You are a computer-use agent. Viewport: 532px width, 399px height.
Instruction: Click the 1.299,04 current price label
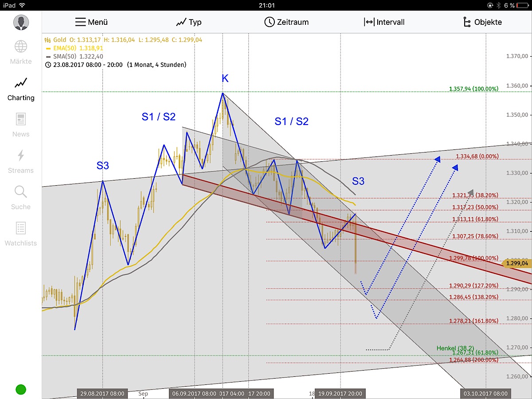(516, 263)
